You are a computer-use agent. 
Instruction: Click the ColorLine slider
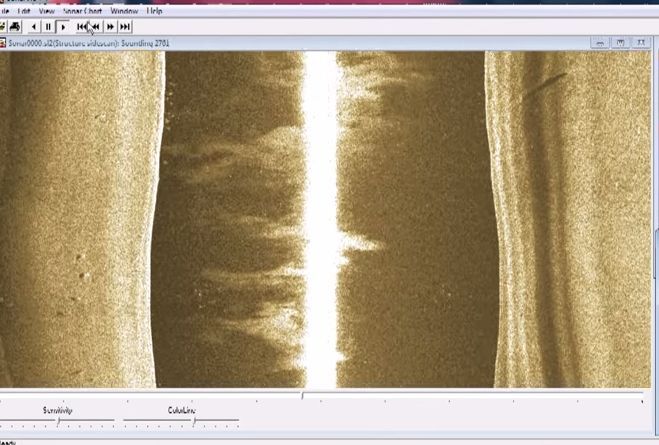pos(194,422)
